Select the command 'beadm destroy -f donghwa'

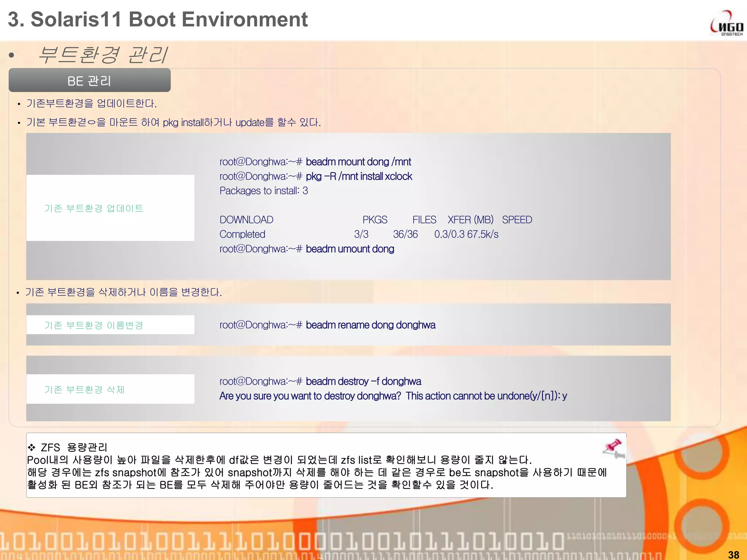363,381
